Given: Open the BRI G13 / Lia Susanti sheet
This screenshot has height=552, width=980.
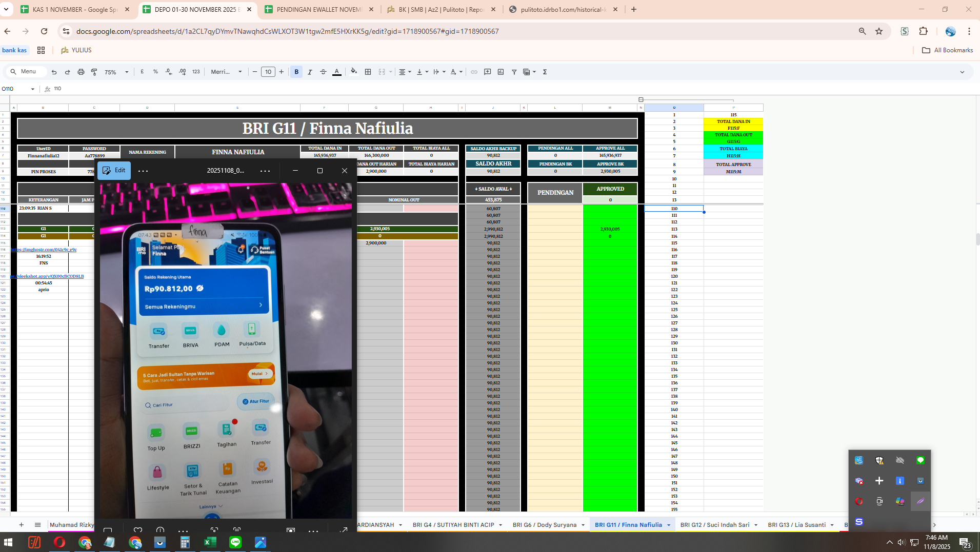Looking at the screenshot, I should coord(796,525).
